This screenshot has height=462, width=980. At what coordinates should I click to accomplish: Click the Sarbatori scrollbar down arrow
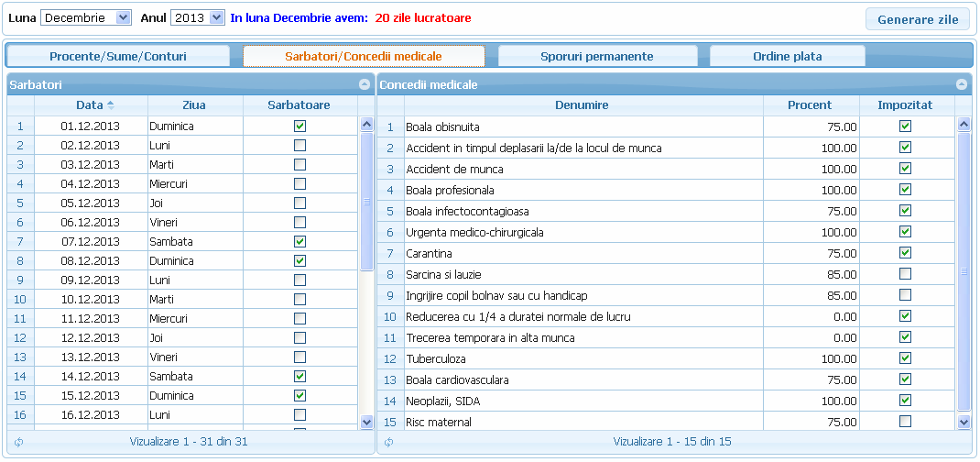367,422
